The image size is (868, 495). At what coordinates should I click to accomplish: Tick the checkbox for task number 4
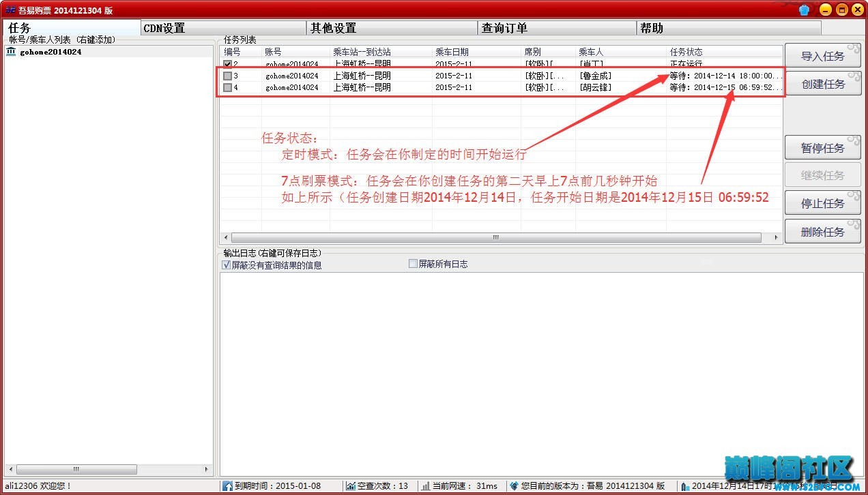tap(228, 87)
